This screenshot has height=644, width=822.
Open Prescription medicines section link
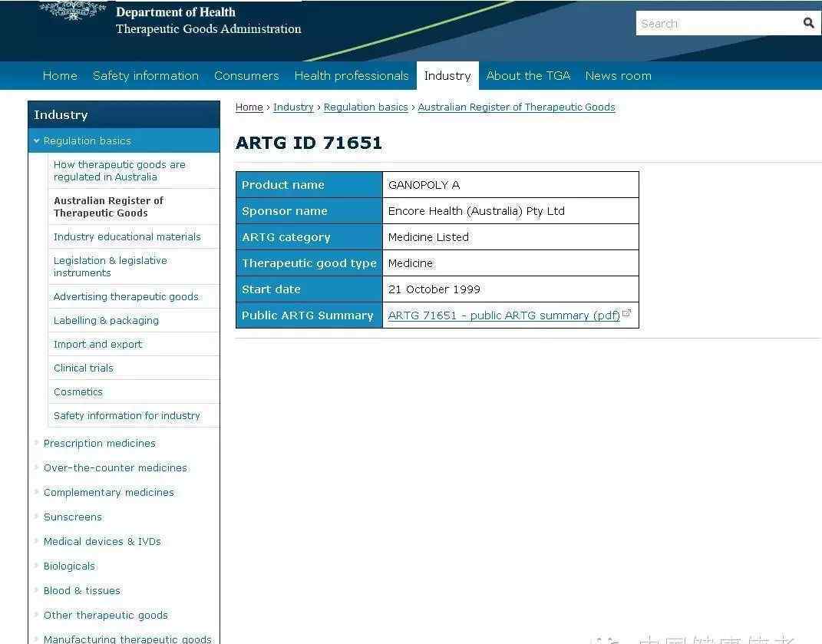pyautogui.click(x=100, y=443)
